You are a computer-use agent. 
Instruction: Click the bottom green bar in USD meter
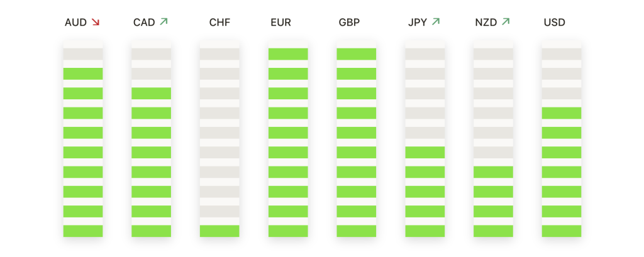tap(562, 231)
